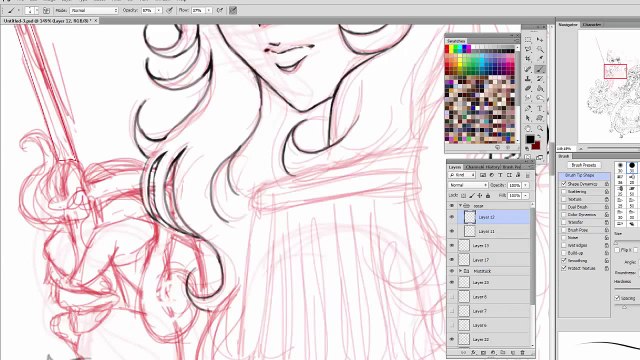This screenshot has width=640, height=360.
Task: Enable Color Dynamics checkbox
Action: [x=564, y=215]
